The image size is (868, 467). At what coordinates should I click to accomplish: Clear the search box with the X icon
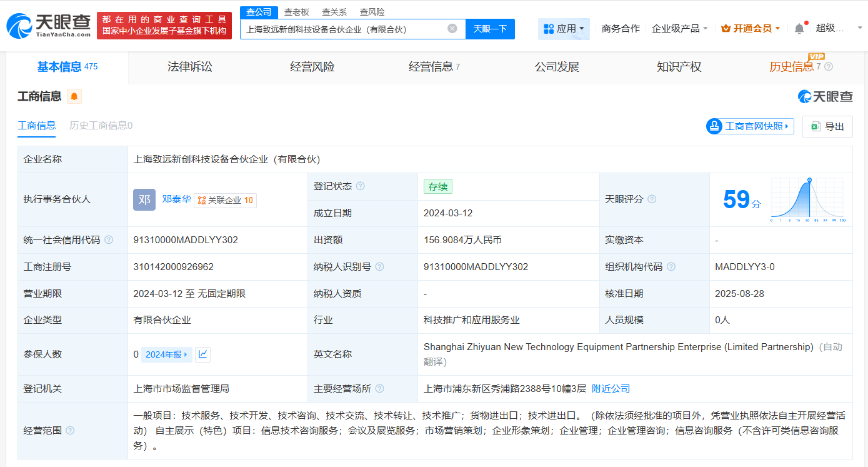[x=452, y=28]
